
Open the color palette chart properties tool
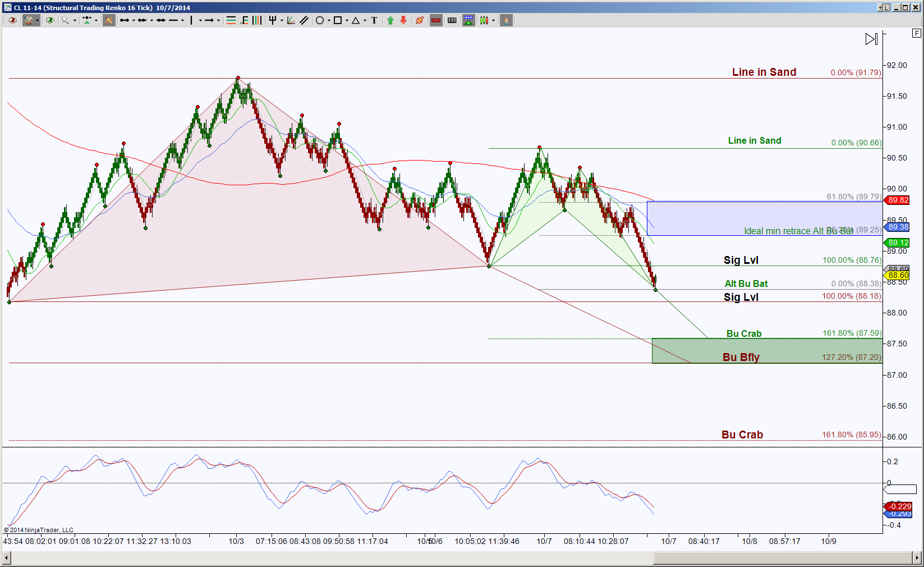(28, 20)
